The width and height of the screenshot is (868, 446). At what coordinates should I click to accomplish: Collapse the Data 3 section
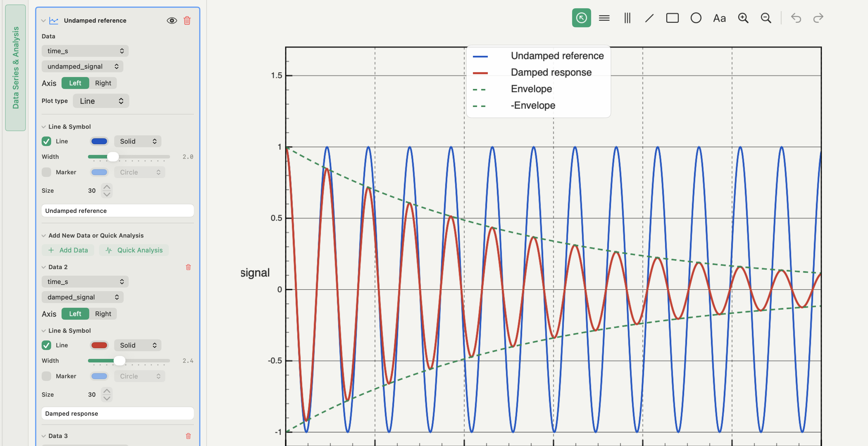tap(44, 436)
